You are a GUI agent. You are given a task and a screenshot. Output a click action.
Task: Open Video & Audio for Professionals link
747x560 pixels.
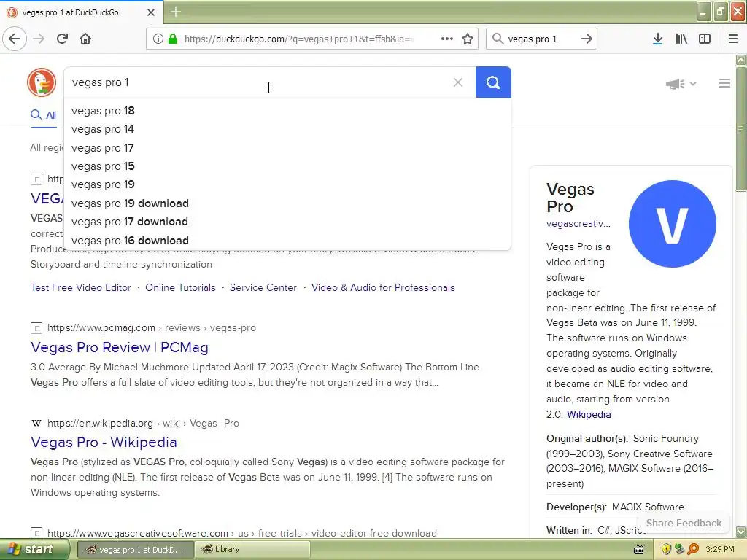(x=383, y=287)
